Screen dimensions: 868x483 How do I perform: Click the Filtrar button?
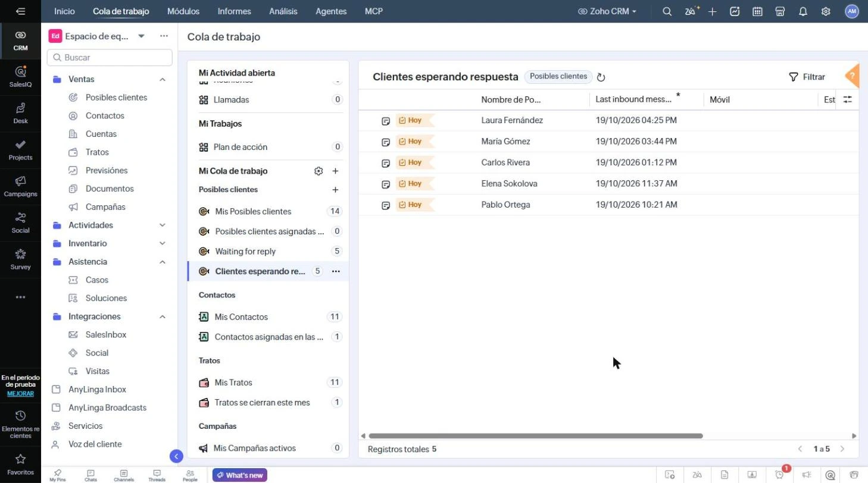pyautogui.click(x=807, y=77)
